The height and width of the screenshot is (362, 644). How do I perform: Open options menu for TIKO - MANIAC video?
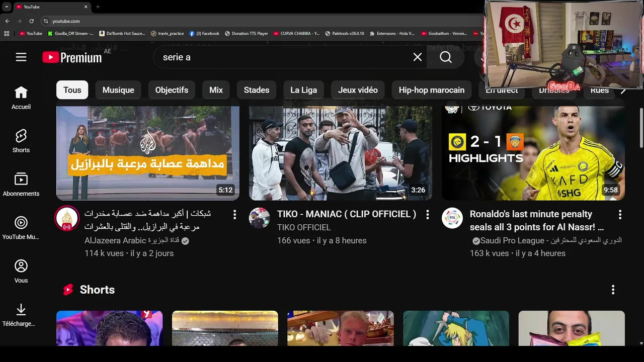427,215
